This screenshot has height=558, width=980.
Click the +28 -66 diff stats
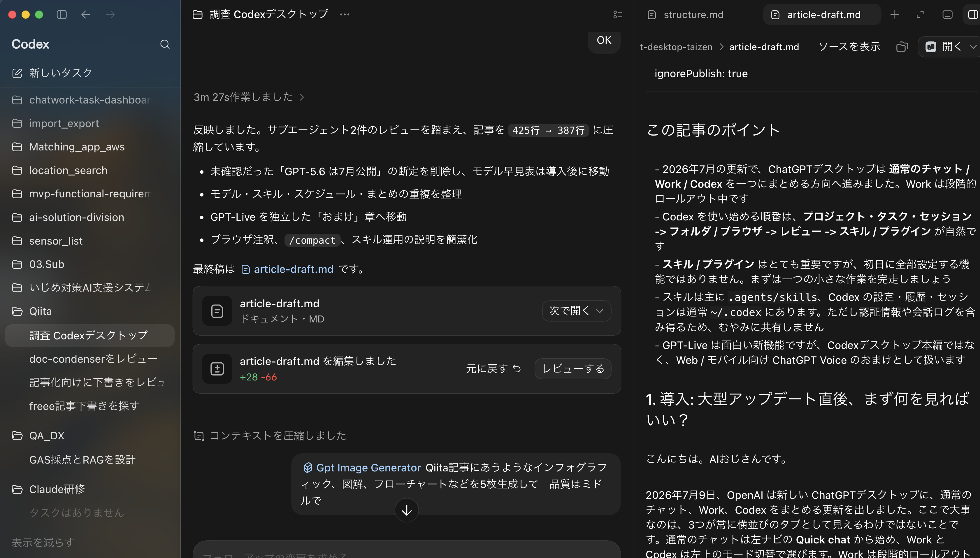pos(258,377)
